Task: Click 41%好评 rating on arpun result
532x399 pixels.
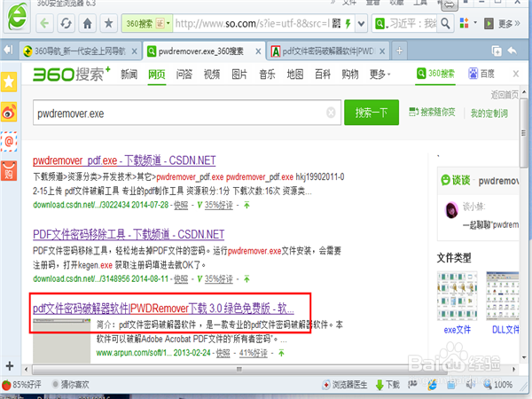Action: [253, 353]
